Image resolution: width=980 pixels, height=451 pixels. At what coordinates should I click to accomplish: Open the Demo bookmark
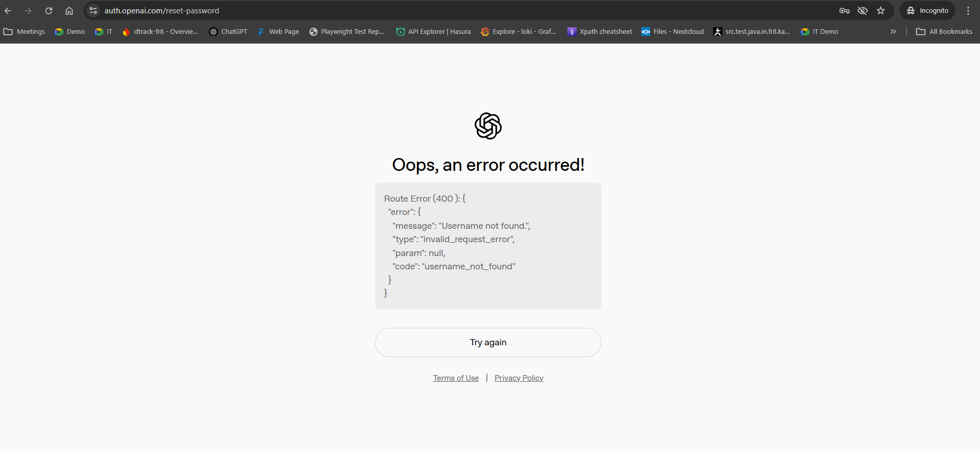point(70,32)
